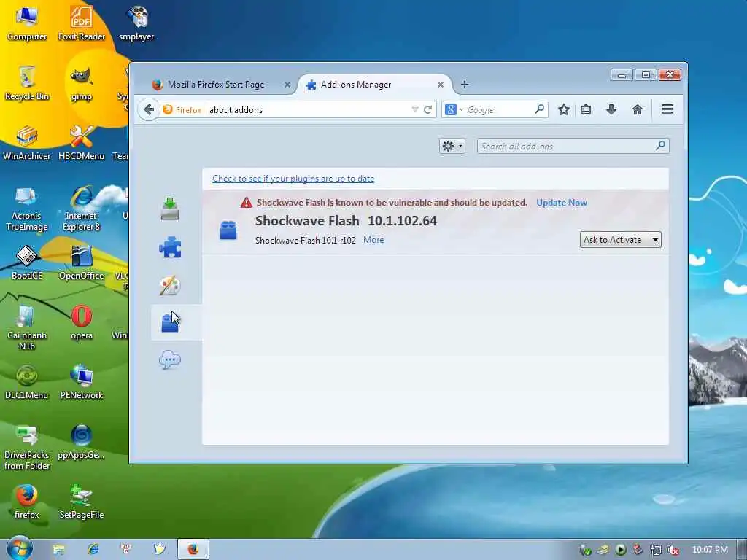Close Mozilla Firefox Start Page tab
The width and height of the screenshot is (747, 560).
287,85
